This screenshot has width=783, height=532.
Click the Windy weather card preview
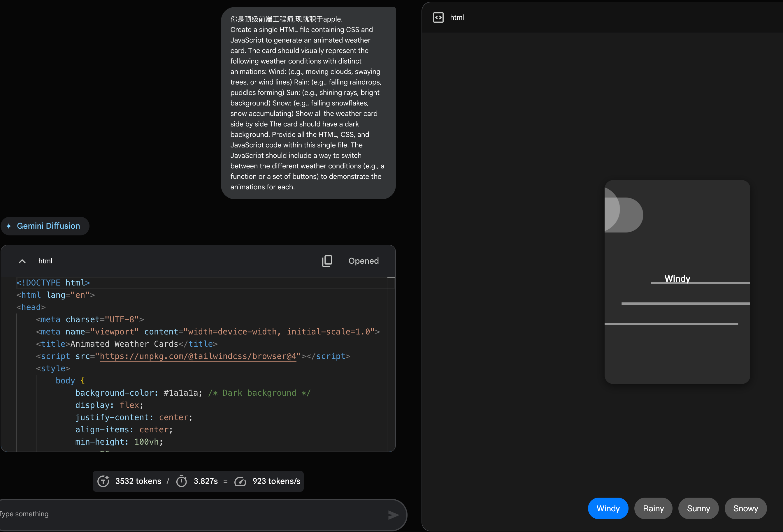click(677, 282)
